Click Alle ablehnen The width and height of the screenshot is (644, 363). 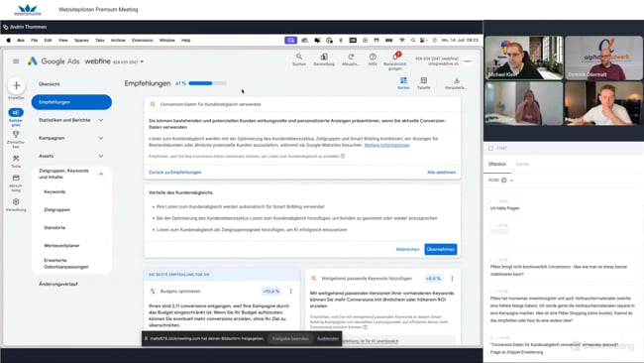pyautogui.click(x=442, y=173)
